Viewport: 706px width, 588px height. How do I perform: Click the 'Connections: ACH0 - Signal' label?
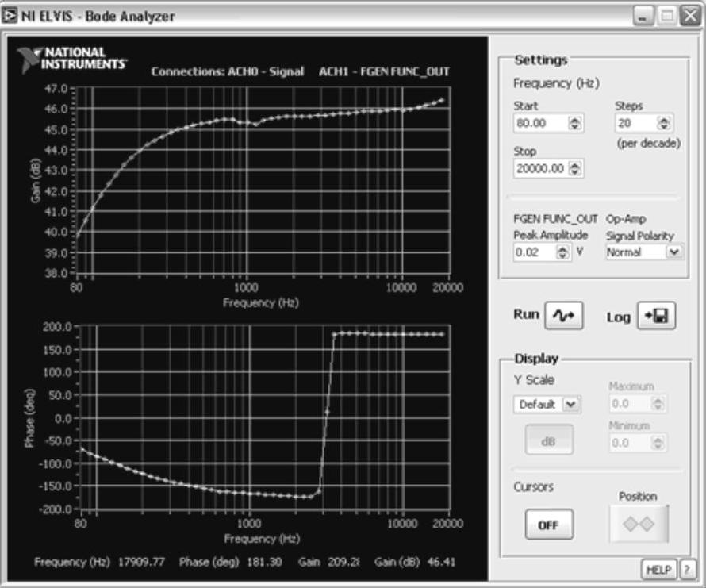(228, 71)
